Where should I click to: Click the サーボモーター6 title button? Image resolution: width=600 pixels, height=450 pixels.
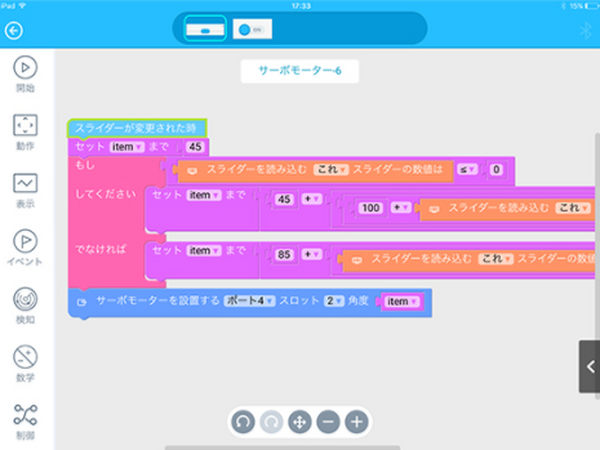[x=300, y=72]
